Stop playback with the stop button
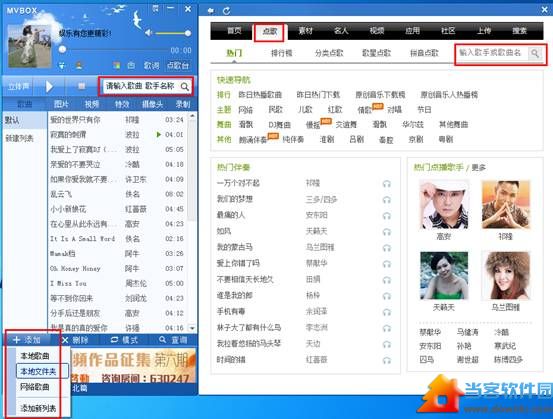The height and width of the screenshot is (419, 553). coord(81,86)
